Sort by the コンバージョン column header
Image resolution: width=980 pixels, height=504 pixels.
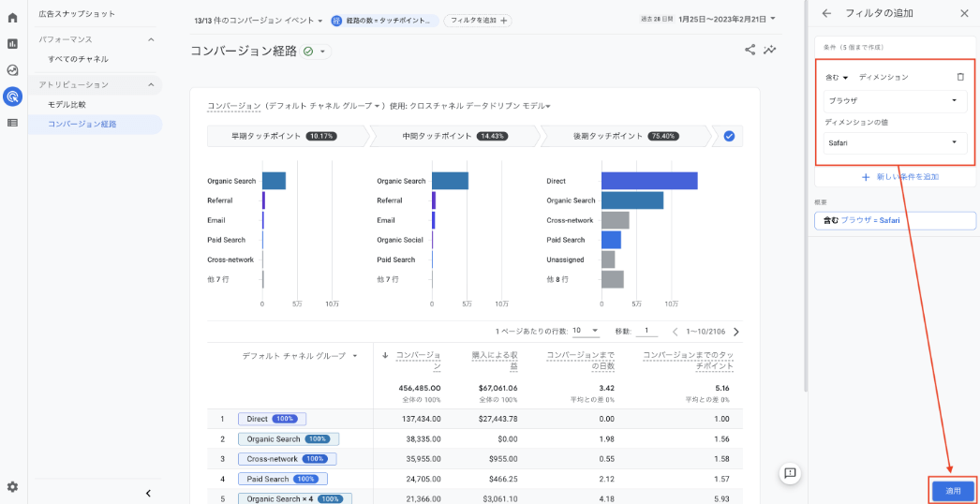click(x=416, y=361)
